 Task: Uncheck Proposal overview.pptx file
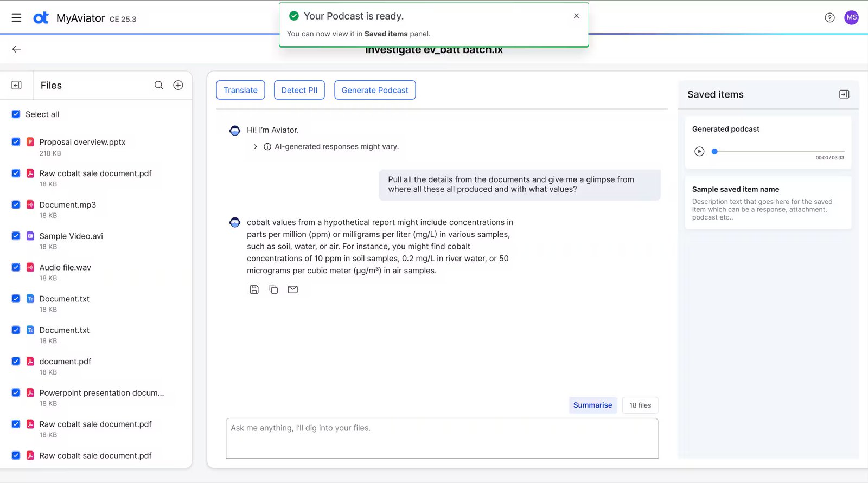coord(16,142)
